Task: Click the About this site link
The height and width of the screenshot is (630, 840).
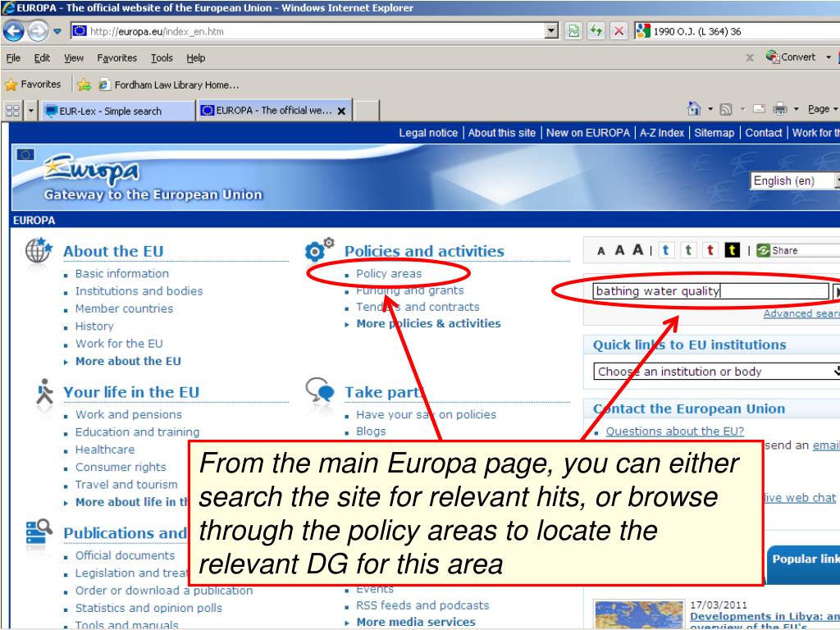Action: pyautogui.click(x=502, y=133)
